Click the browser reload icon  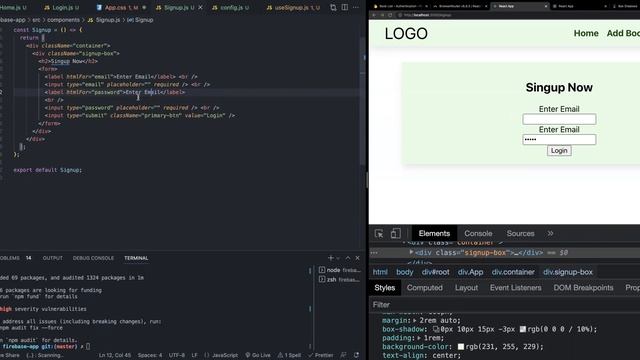pos(390,15)
